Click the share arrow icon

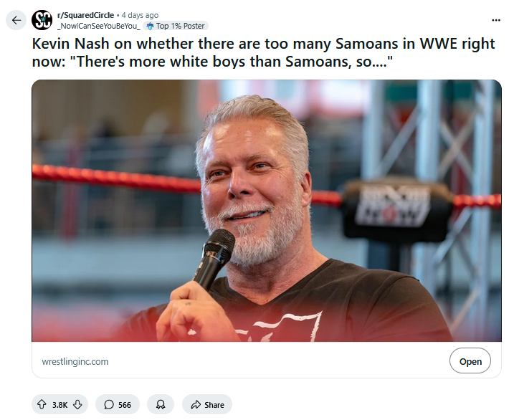pyautogui.click(x=196, y=405)
